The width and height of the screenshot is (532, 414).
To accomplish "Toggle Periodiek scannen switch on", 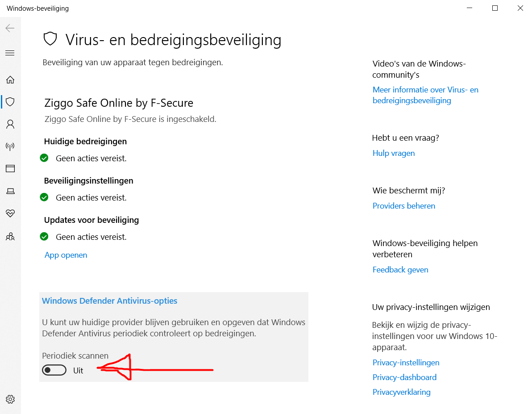I will coord(54,370).
